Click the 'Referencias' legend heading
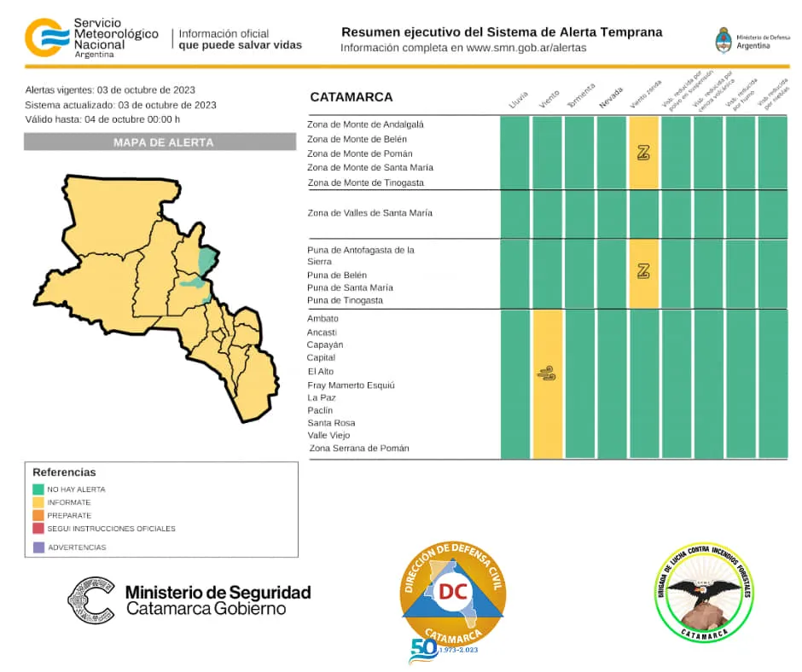The image size is (802, 672). coord(64,472)
